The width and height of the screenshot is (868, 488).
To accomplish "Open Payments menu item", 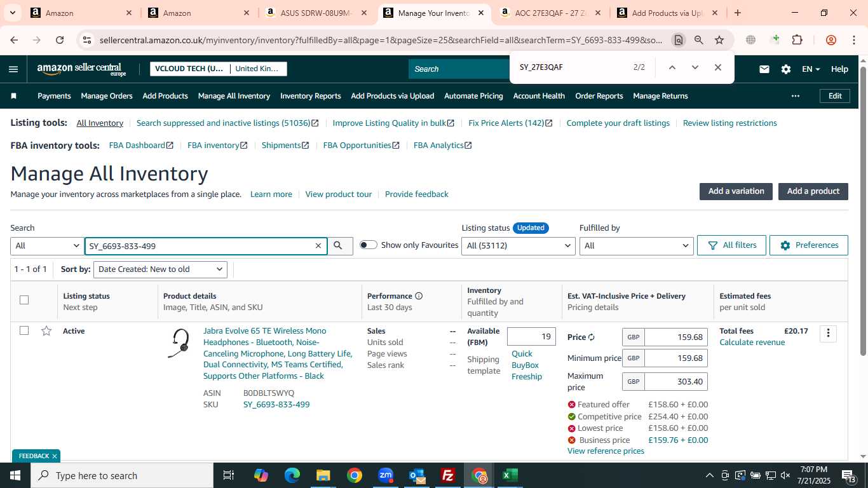I will coord(54,96).
